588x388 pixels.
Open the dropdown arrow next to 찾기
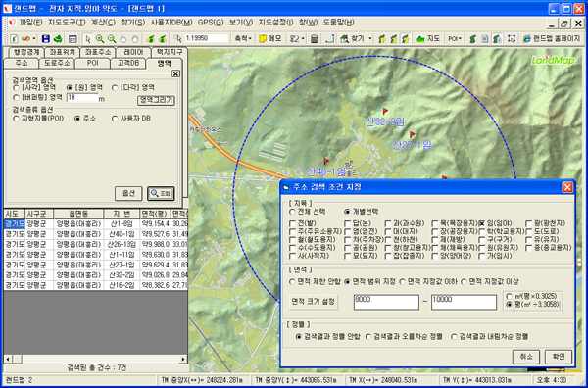pyautogui.click(x=370, y=39)
